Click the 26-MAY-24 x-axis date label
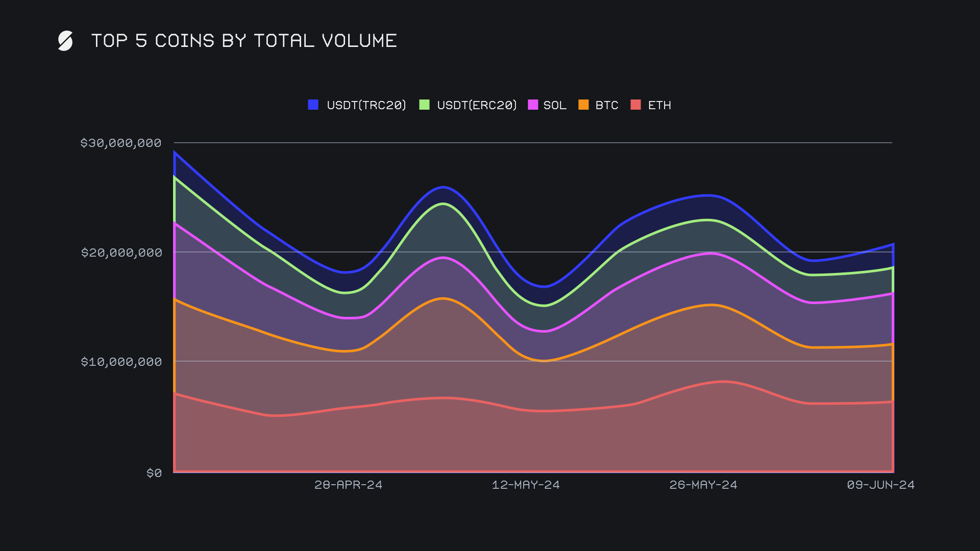The image size is (980, 551). (703, 485)
